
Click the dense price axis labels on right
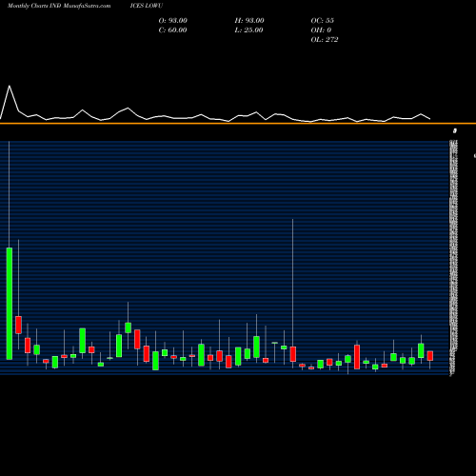coord(454,257)
